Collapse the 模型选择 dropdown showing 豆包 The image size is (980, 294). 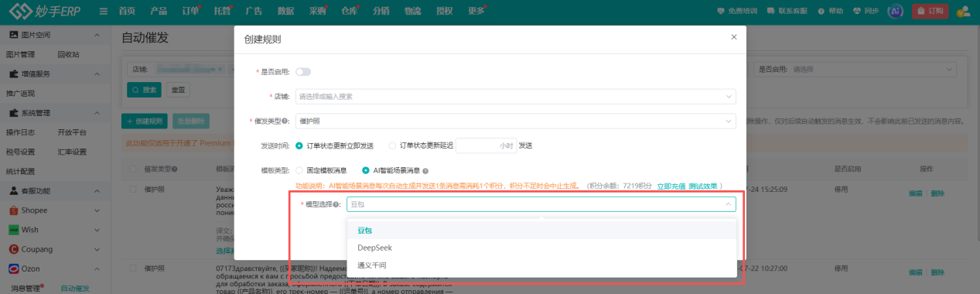coord(541,204)
